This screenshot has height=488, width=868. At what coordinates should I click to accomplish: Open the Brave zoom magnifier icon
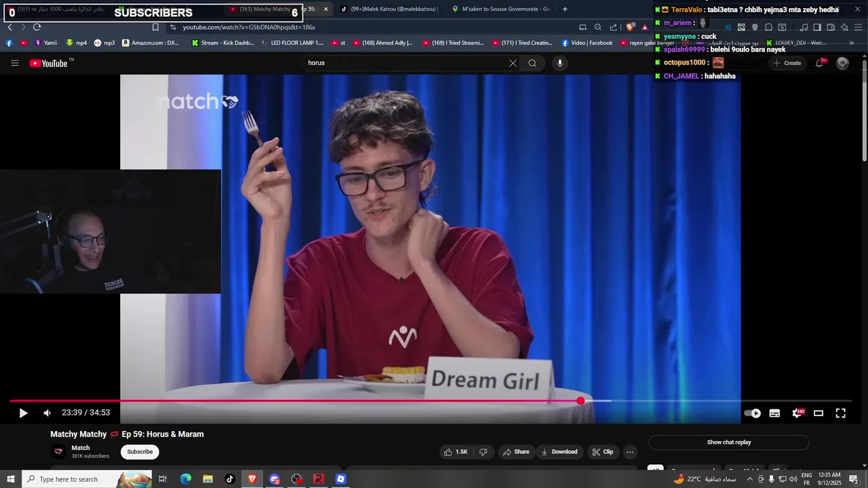click(597, 27)
